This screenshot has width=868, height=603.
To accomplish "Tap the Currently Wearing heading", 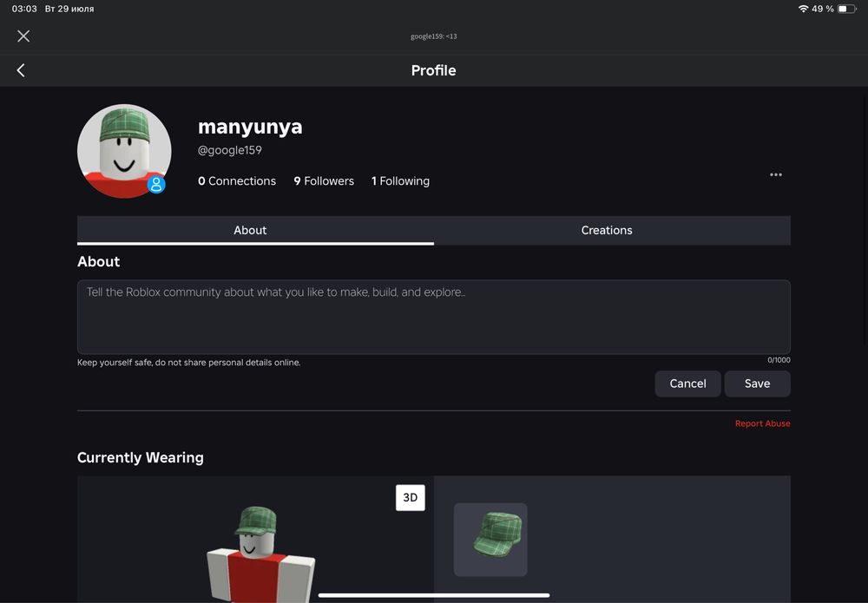I will click(x=141, y=457).
